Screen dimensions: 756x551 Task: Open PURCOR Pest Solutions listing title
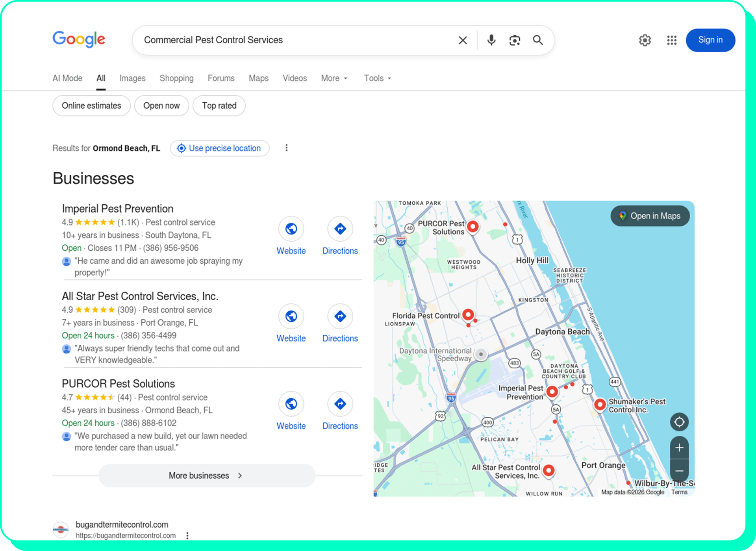pyautogui.click(x=118, y=384)
